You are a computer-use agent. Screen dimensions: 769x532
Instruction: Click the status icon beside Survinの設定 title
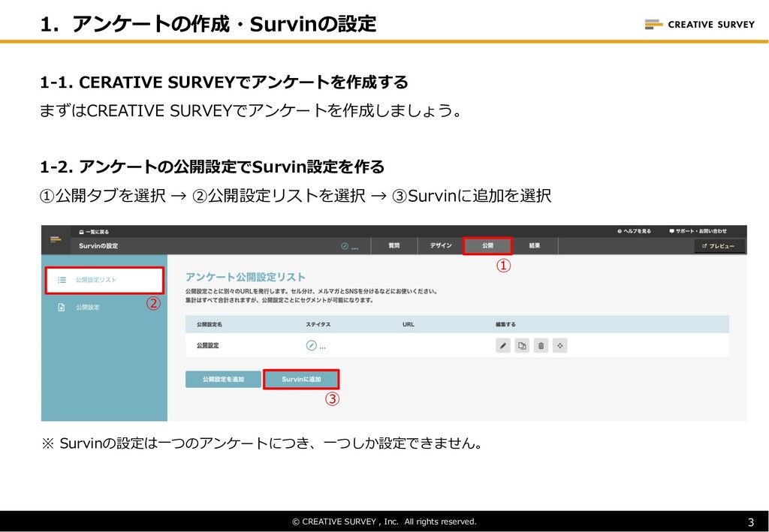point(345,246)
